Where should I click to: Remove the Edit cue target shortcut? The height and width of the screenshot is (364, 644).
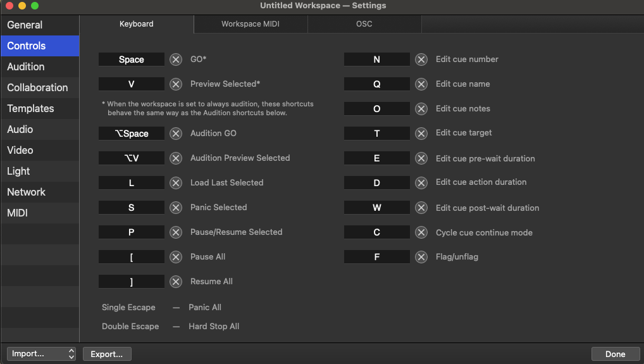coord(421,134)
